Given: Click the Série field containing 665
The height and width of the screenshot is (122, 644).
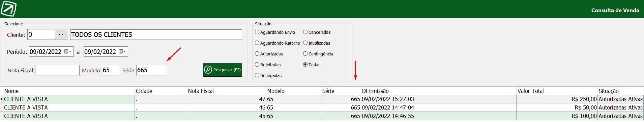Looking at the screenshot, I should (152, 70).
